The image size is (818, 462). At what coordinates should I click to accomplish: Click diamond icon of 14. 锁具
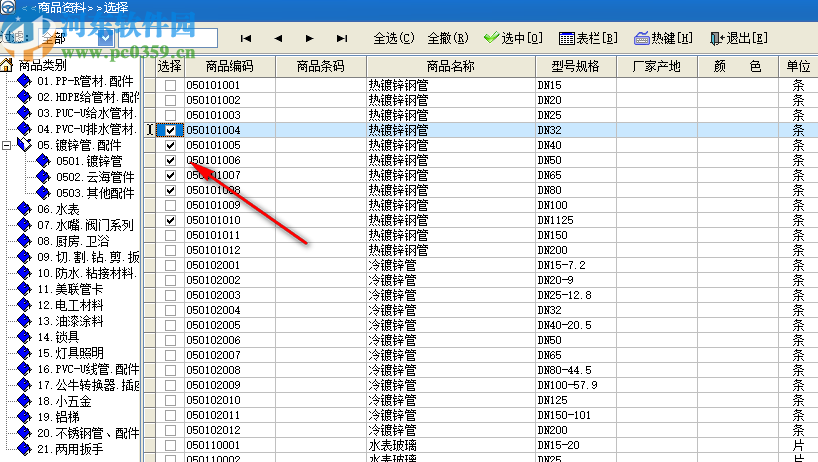(24, 337)
